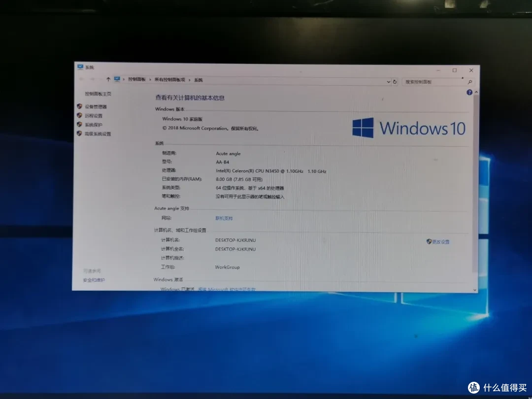The width and height of the screenshot is (532, 399).
Task: Click the Microsoft 软件许可条款 link
Action: click(227, 290)
